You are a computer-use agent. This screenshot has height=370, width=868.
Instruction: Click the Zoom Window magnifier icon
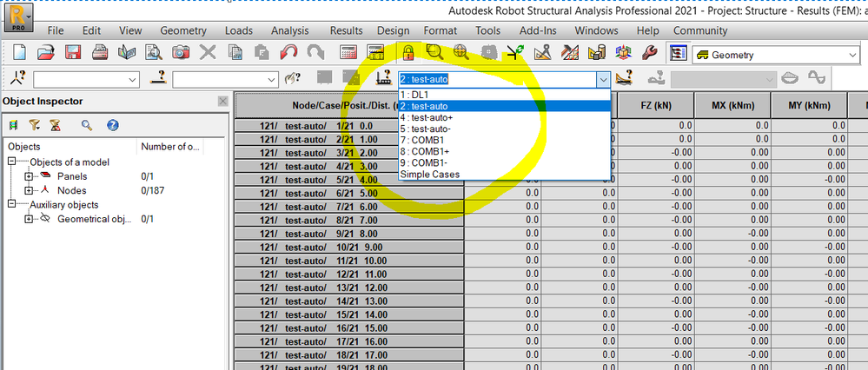pos(435,52)
